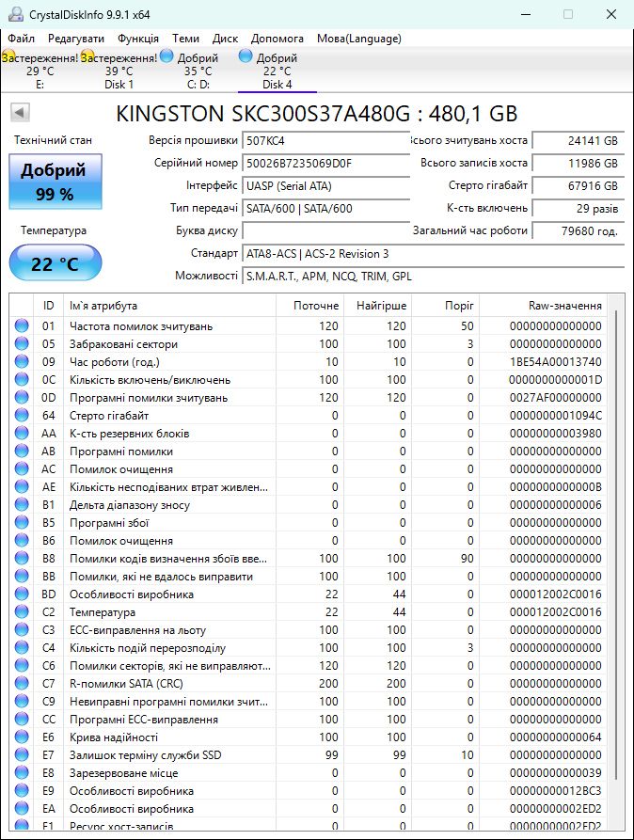Switch to the E: drive tab
634x840 pixels.
coord(40,71)
